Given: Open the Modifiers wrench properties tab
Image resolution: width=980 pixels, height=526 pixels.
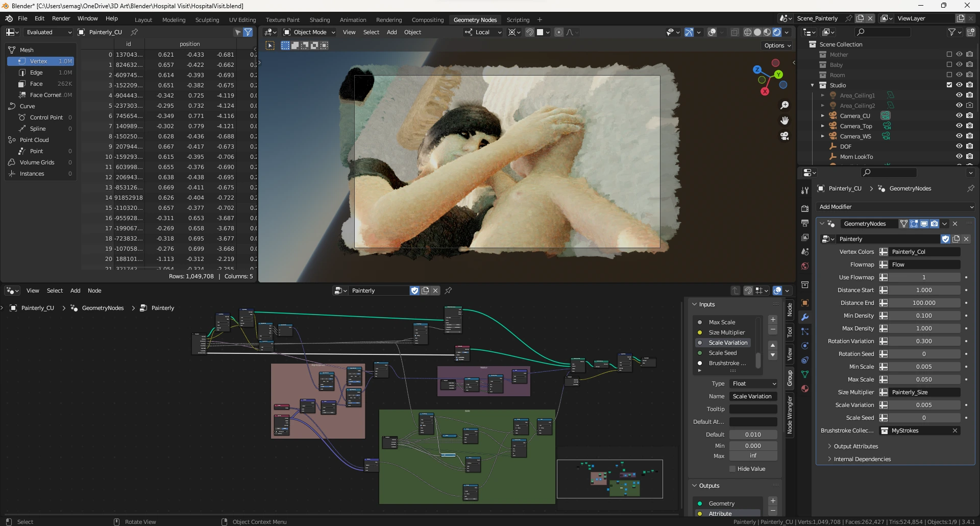Looking at the screenshot, I should tap(805, 317).
